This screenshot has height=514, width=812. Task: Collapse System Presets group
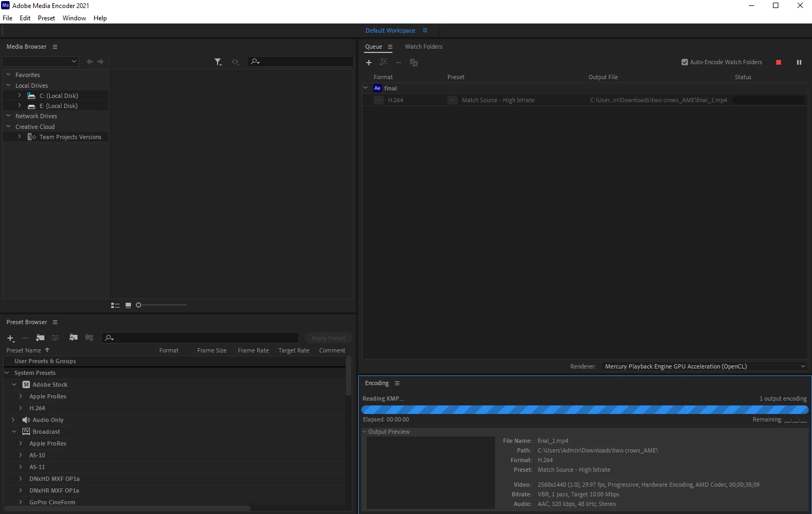(x=7, y=373)
